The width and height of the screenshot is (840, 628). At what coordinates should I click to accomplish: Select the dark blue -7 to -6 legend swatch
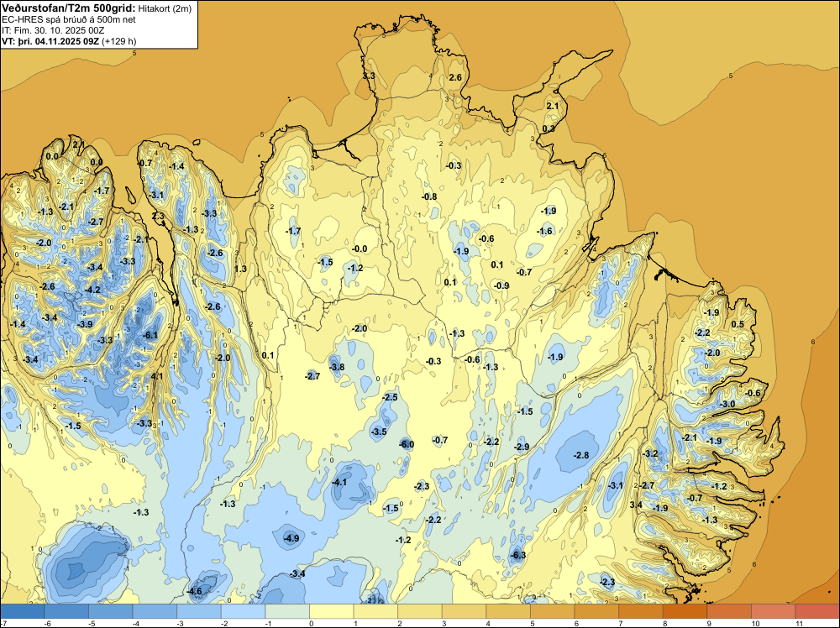23,611
